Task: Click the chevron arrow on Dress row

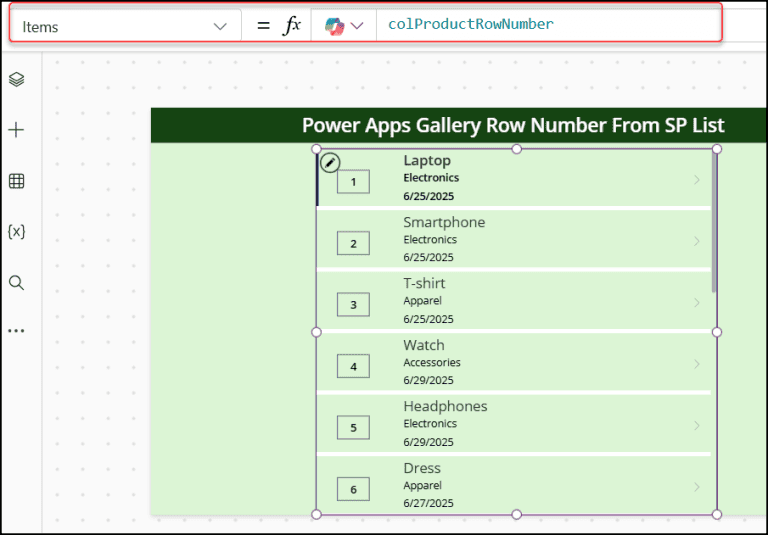Action: (696, 487)
